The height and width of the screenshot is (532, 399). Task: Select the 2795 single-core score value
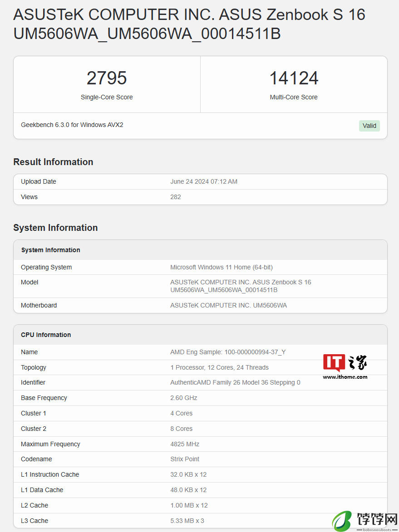(107, 78)
